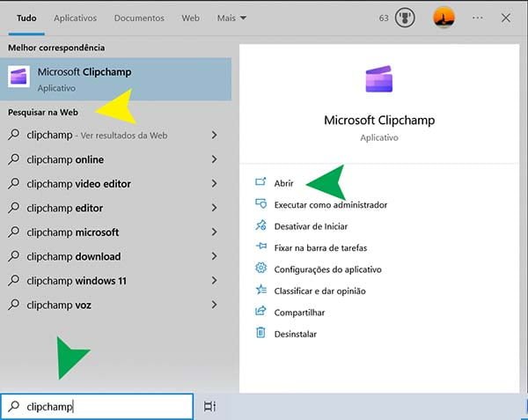Click search icon beside clipchamp online
Screen dimensions: 528x420
click(13, 159)
